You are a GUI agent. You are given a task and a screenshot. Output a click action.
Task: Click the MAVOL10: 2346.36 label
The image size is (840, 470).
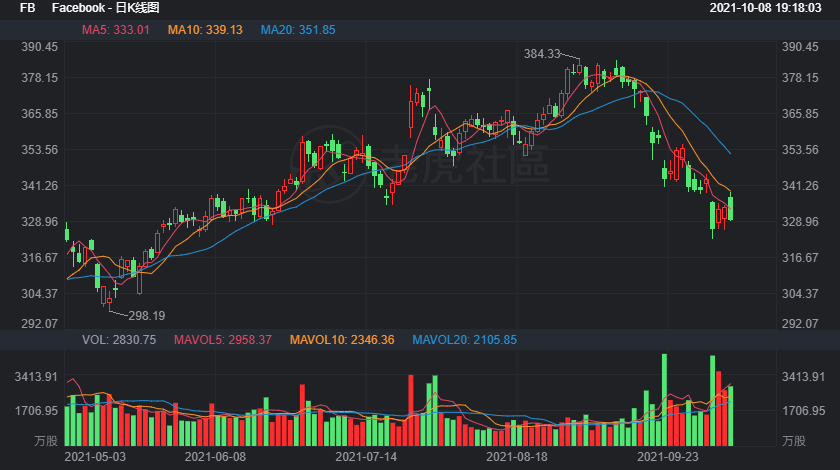click(342, 340)
